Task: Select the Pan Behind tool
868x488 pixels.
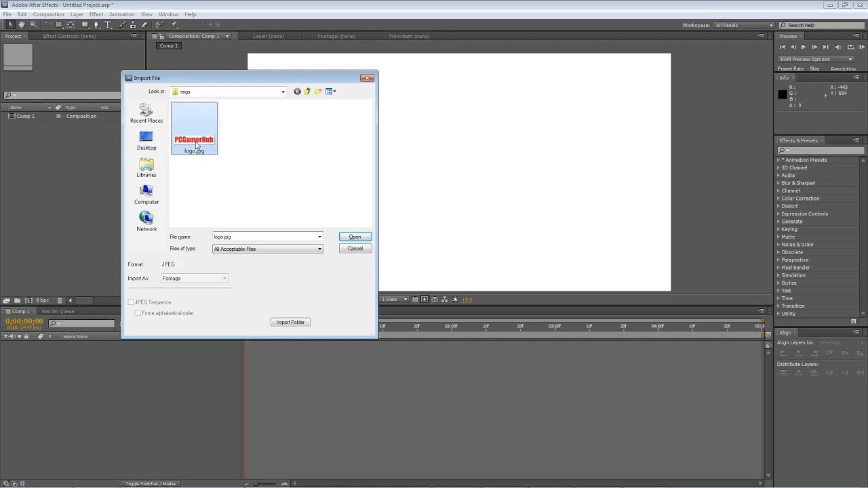Action: click(x=70, y=24)
